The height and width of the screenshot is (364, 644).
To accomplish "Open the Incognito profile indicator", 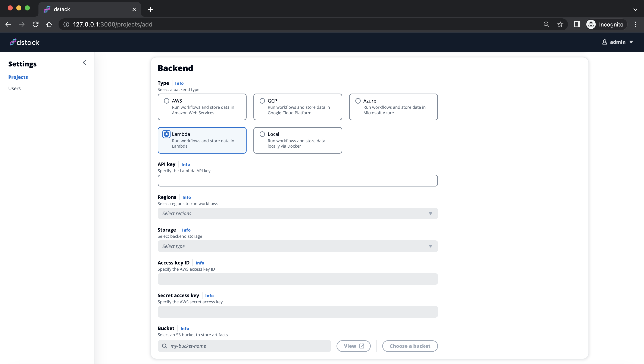I will point(606,24).
